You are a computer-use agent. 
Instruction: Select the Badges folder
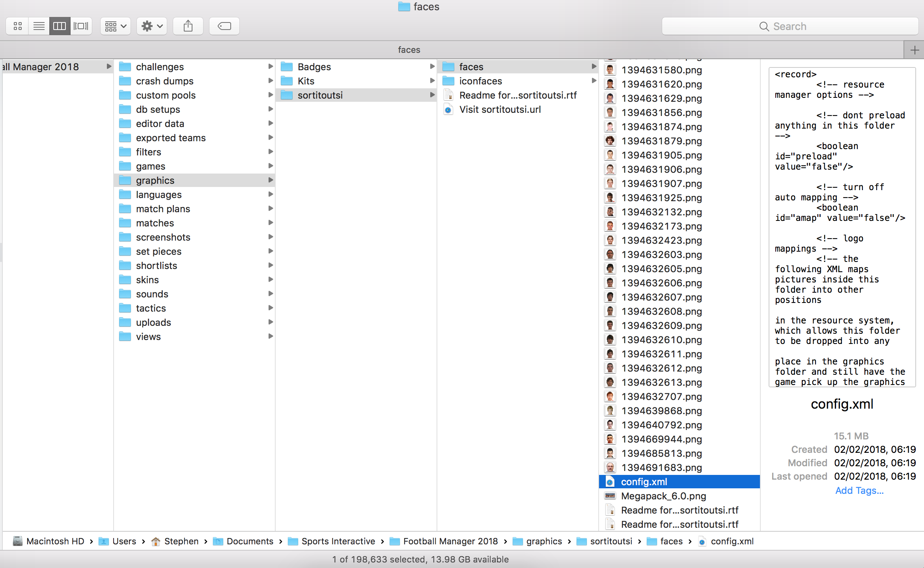[x=357, y=67]
